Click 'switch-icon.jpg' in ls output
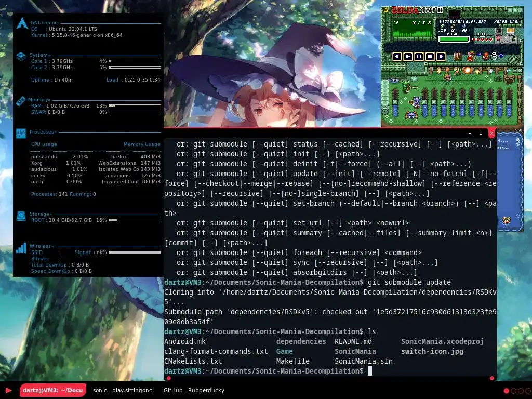 tap(432, 351)
